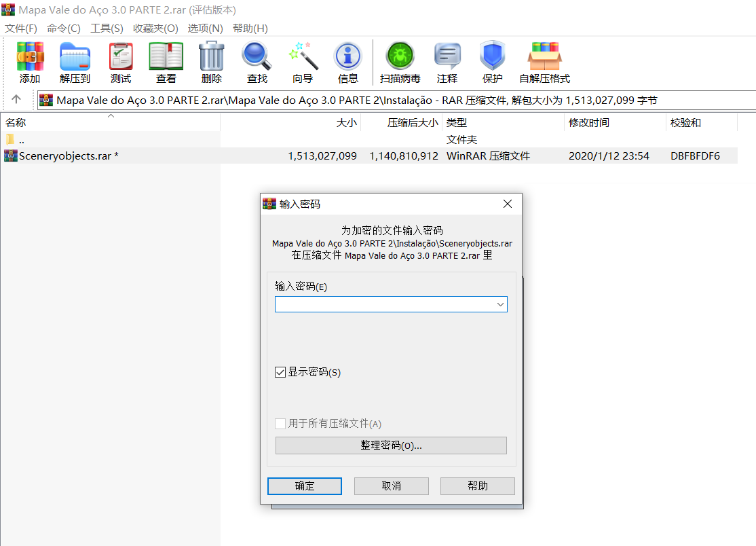
Task: Sort by 修改时间 column header
Action: coord(616,122)
